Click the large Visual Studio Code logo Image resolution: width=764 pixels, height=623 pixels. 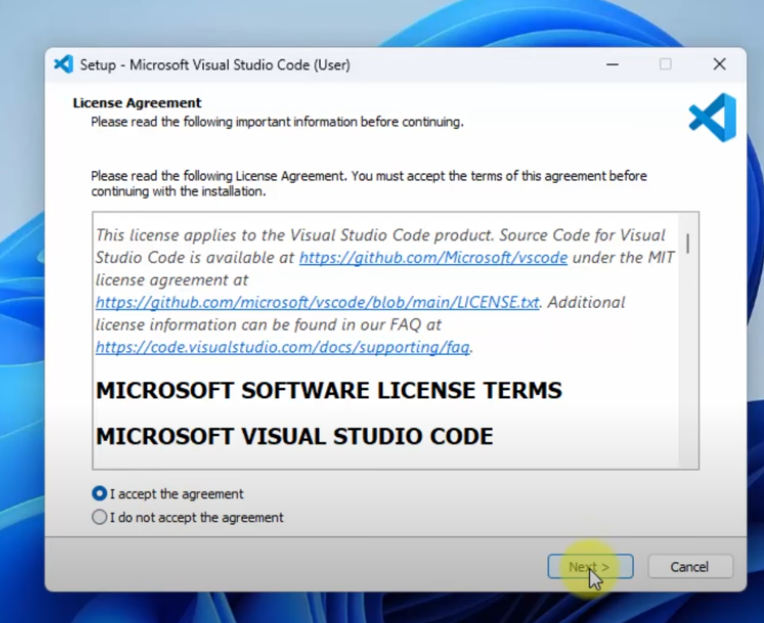(712, 118)
